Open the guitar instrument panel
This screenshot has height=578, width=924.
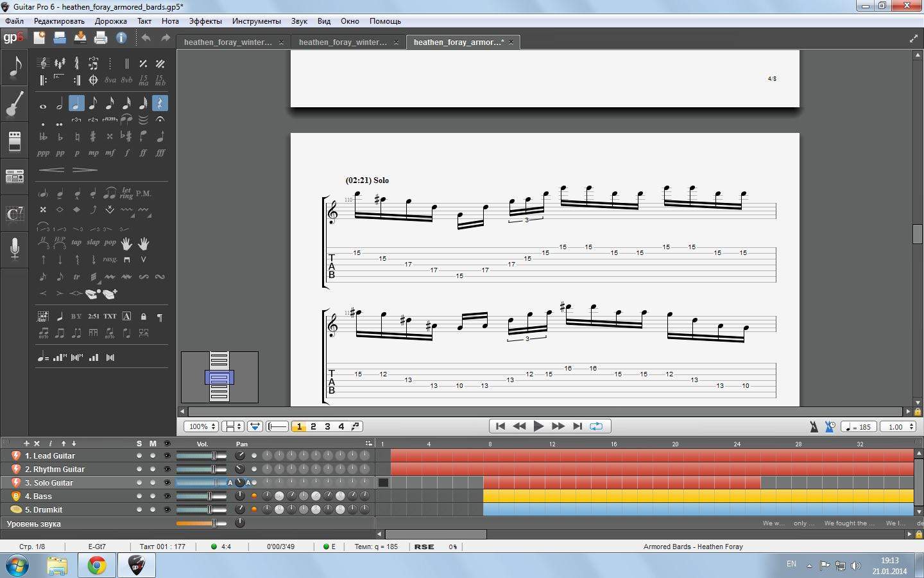pos(14,103)
